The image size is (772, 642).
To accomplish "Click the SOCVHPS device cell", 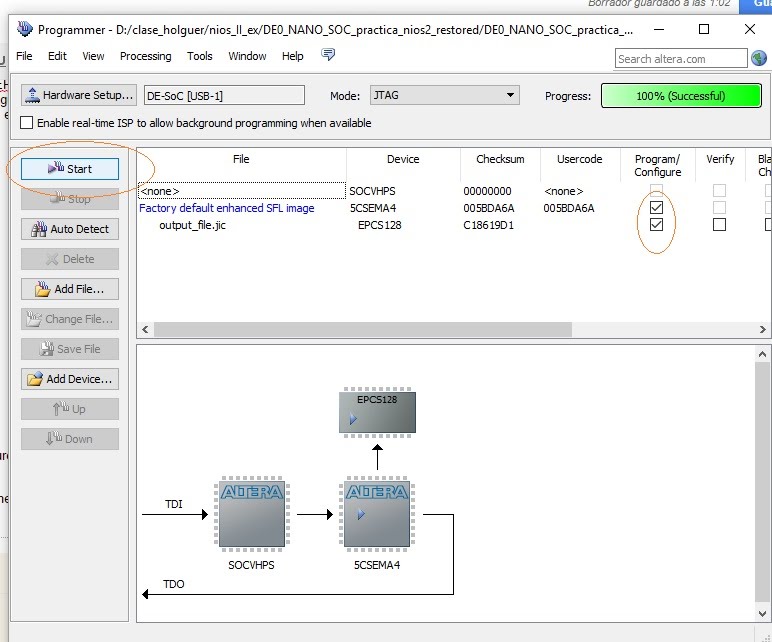I will click(x=372, y=191).
